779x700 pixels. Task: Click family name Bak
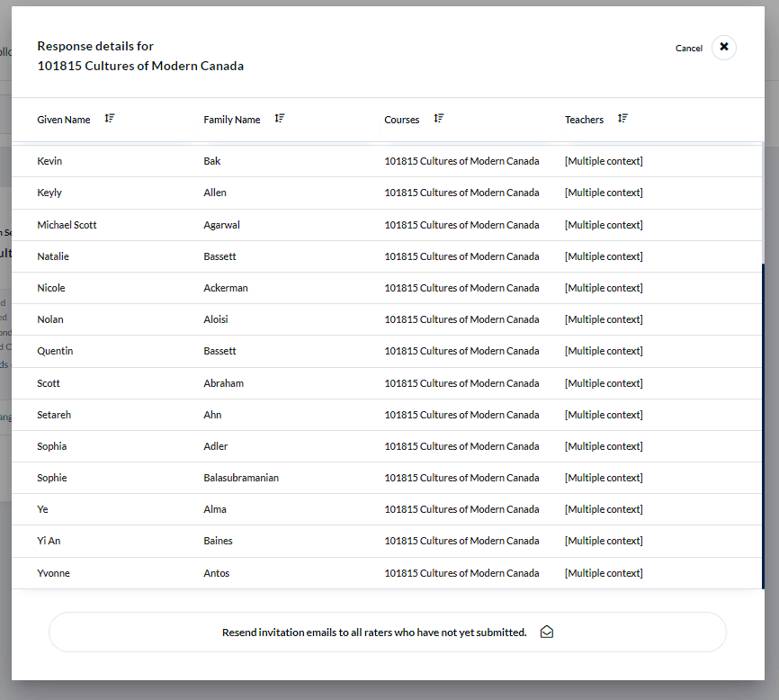(212, 161)
